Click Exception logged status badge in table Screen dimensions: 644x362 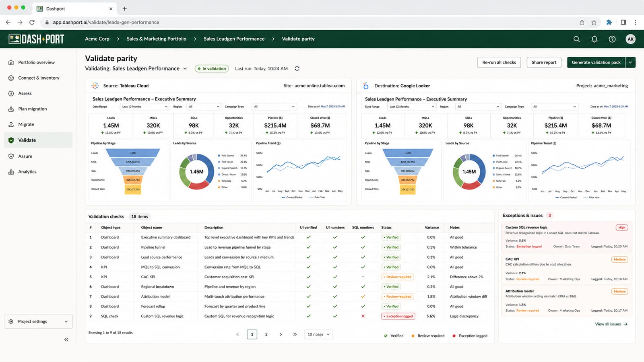398,316
